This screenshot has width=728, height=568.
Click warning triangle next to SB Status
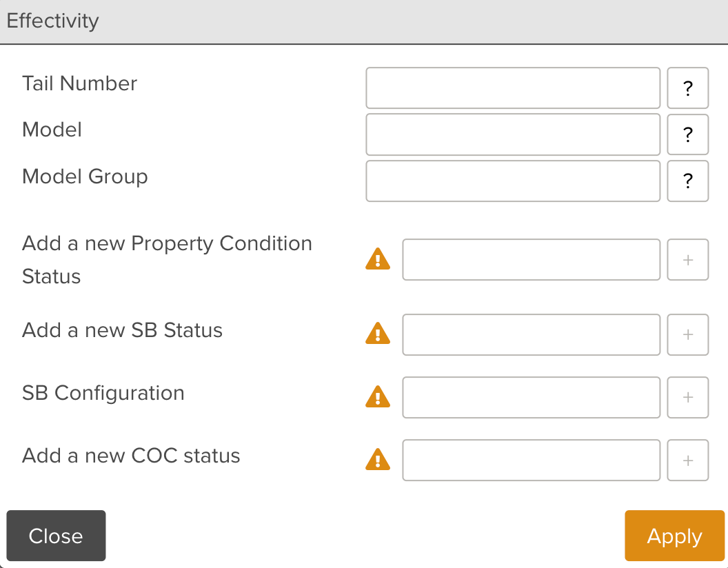tap(378, 335)
